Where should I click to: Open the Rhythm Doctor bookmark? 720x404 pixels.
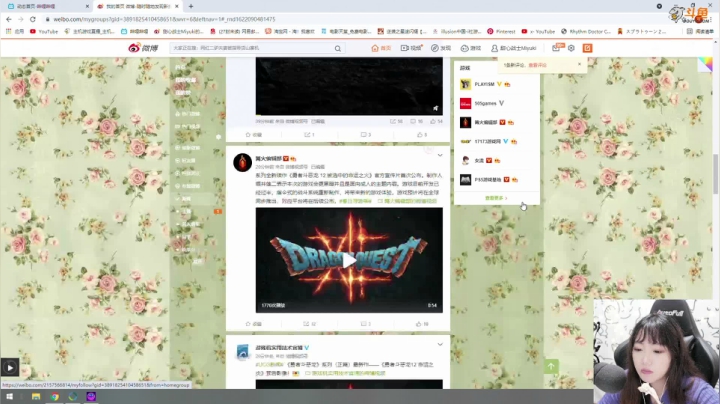586,32
